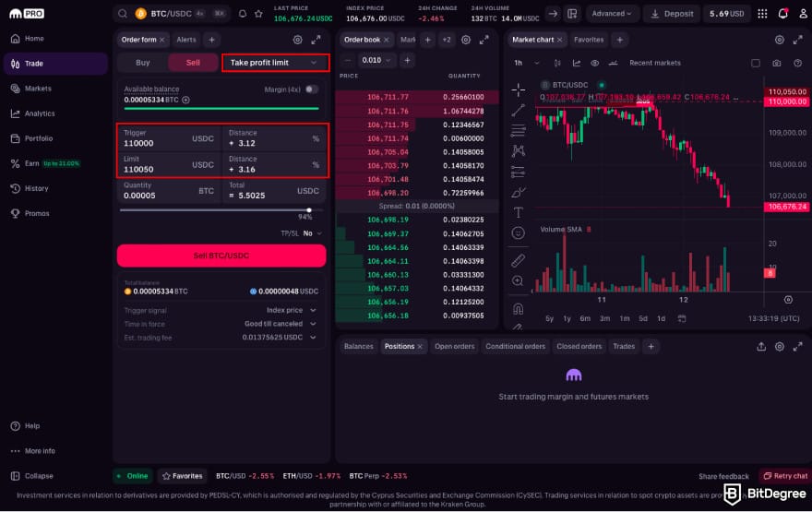Viewport: 812px width, 512px height.
Task: Switch to the Favorites chart tab
Action: tap(589, 40)
